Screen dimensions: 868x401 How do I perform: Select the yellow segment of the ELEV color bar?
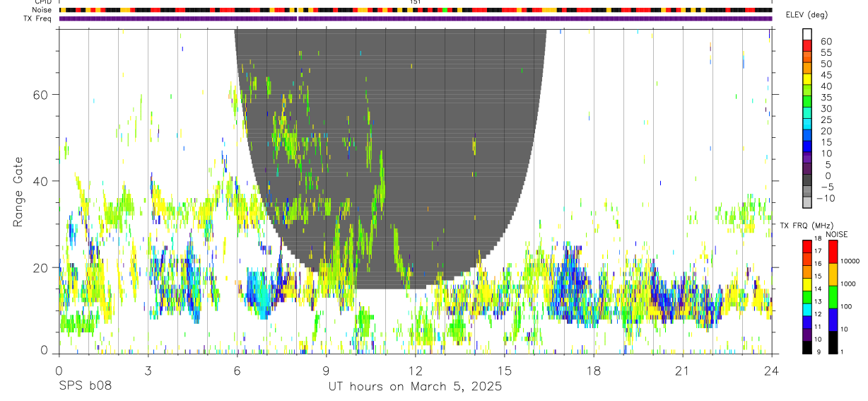point(807,79)
